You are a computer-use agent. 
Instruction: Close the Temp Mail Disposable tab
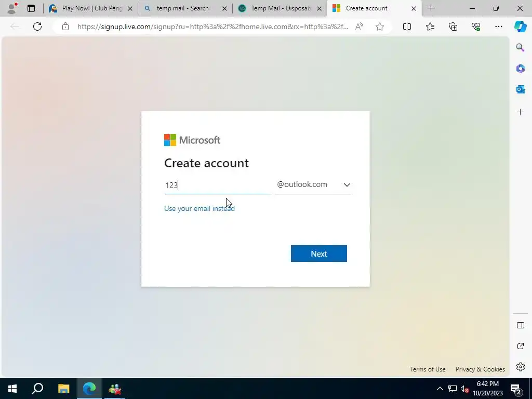coord(320,8)
